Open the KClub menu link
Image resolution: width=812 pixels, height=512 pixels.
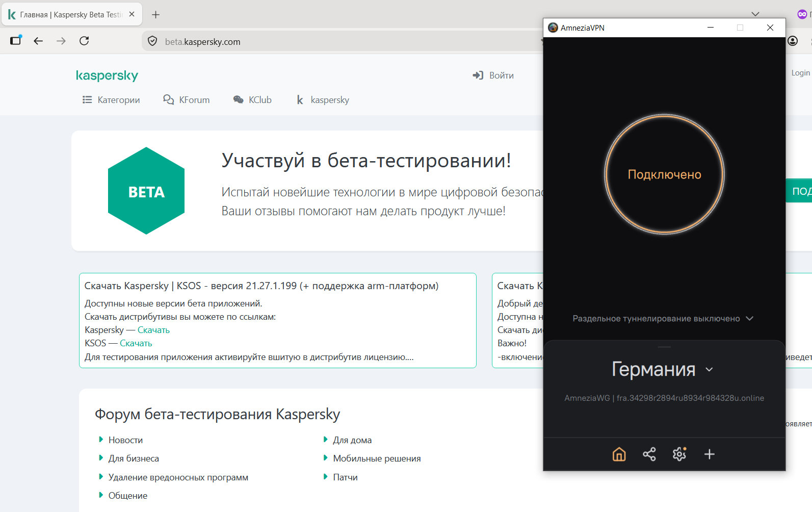(252, 100)
